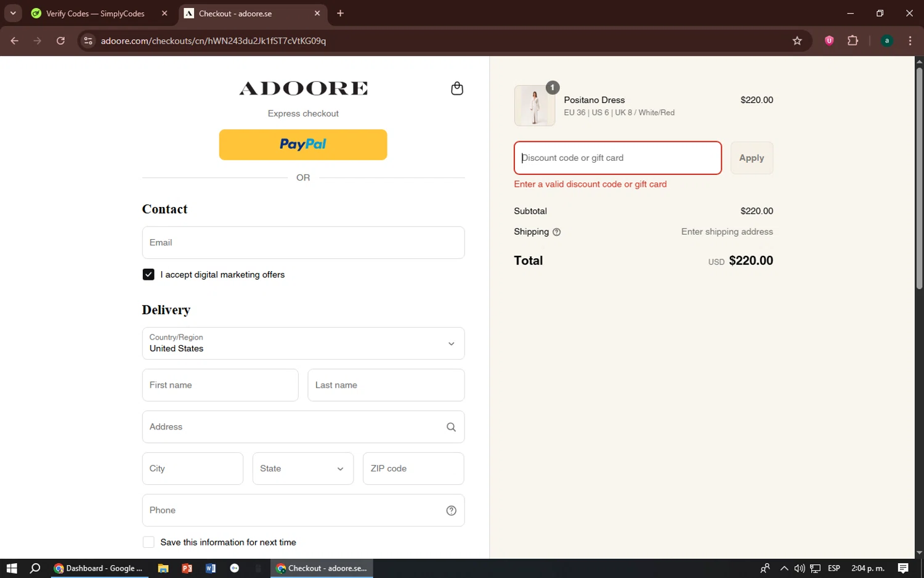Check Save this information for next time
Viewport: 924px width, 578px height.
tap(148, 542)
